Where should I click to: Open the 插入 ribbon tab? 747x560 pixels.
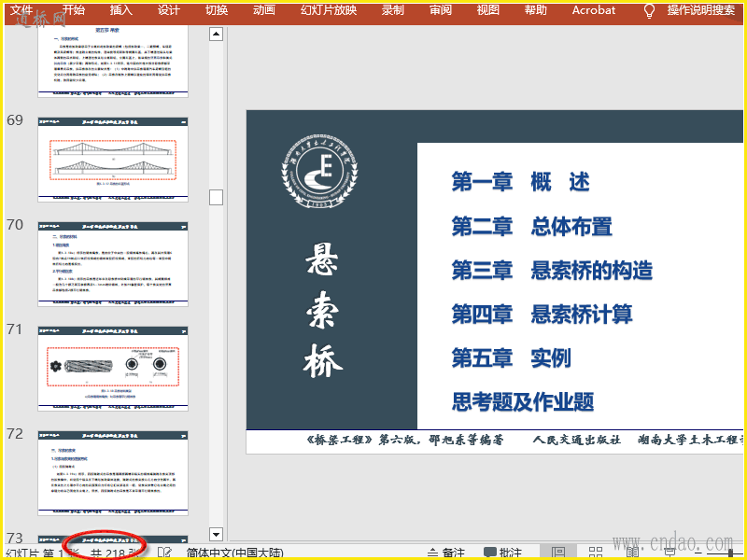(x=121, y=10)
